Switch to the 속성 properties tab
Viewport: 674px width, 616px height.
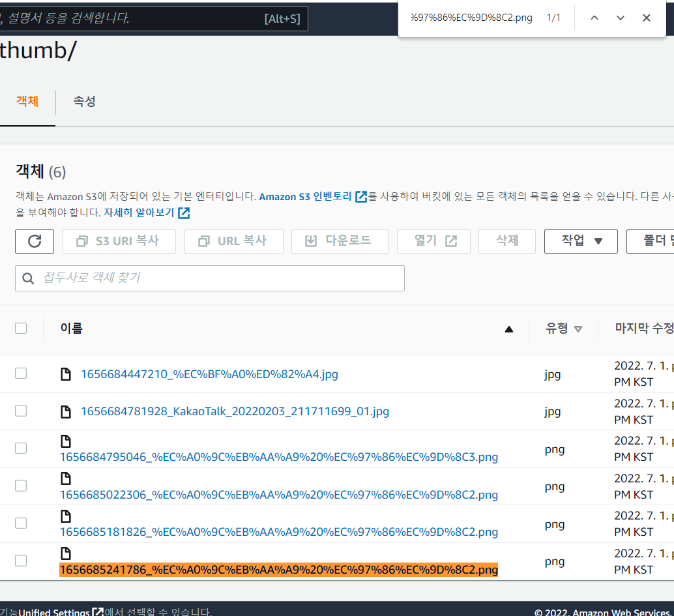(84, 102)
